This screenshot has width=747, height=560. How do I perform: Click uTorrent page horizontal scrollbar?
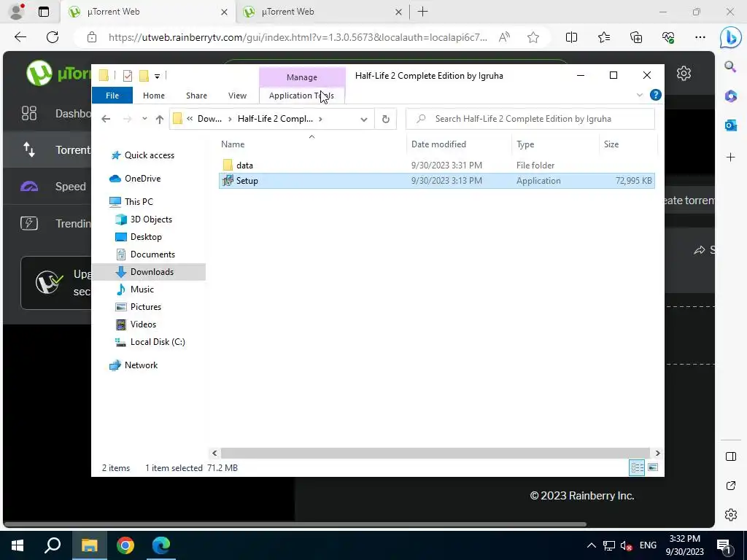coord(295,524)
